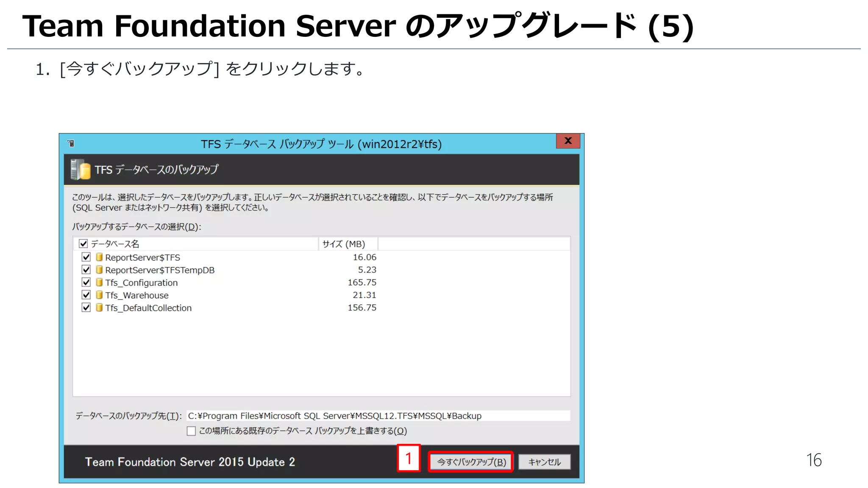
Task: Close the TFS backup tool window
Action: click(x=568, y=141)
